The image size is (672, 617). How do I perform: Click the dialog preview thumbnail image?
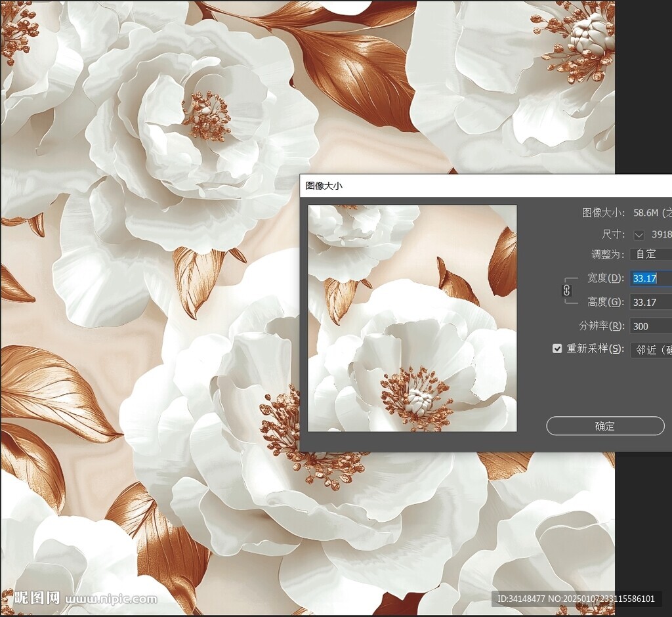[412, 318]
